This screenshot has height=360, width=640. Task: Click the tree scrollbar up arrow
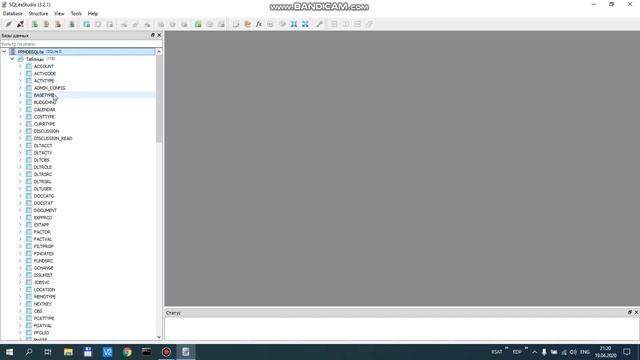point(159,52)
